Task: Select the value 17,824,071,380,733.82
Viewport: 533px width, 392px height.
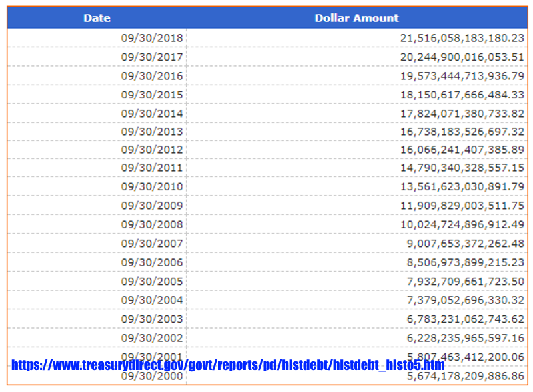Action: point(462,114)
